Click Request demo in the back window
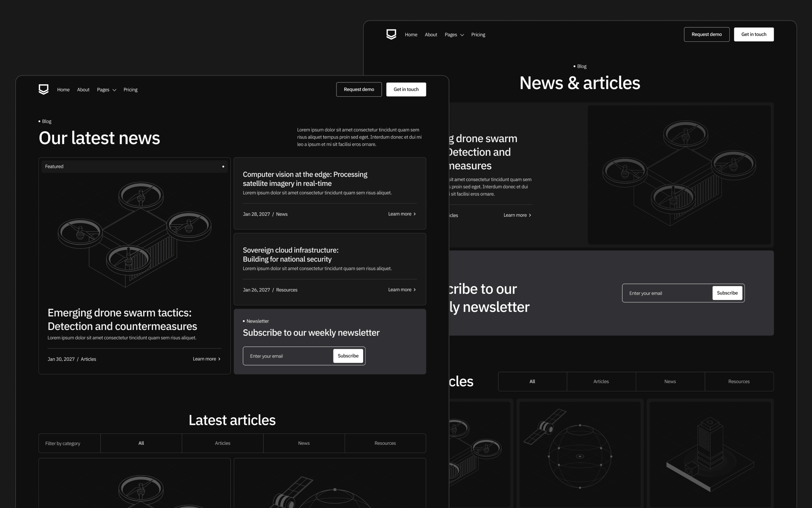The width and height of the screenshot is (812, 508). pos(706,34)
